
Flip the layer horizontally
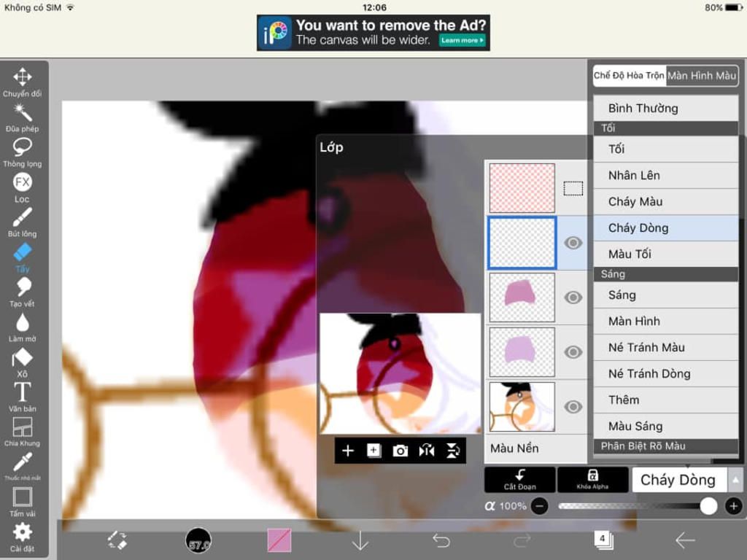[x=426, y=451]
